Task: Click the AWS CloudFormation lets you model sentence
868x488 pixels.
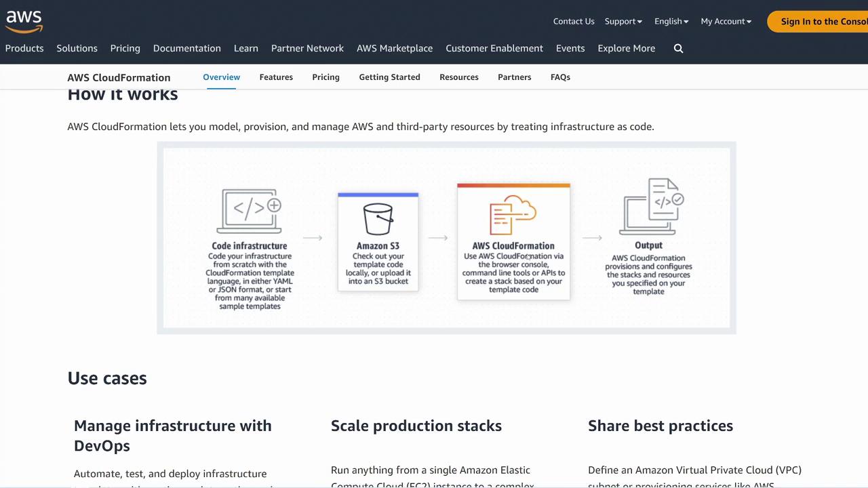Action: (x=361, y=127)
